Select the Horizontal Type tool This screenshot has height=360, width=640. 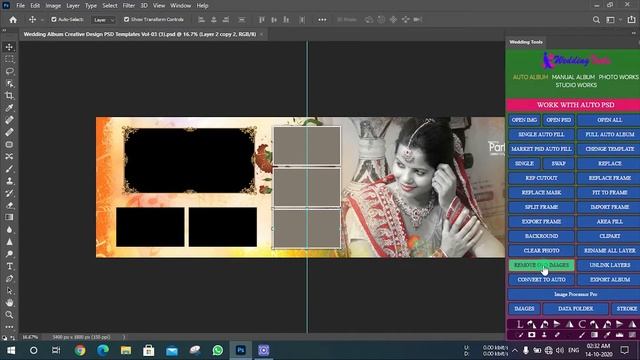click(x=9, y=266)
